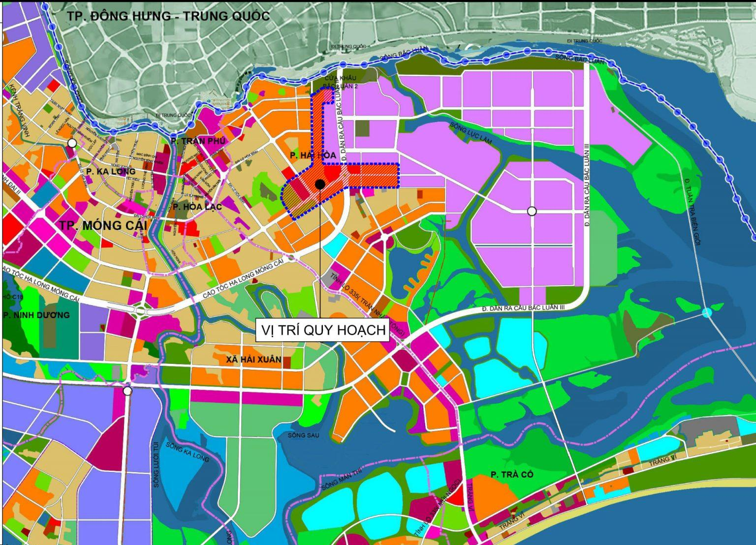Screen dimensions: 756x545
Task: Click the 'XÃ HẢI XUÂN' commune label
Action: tap(254, 359)
